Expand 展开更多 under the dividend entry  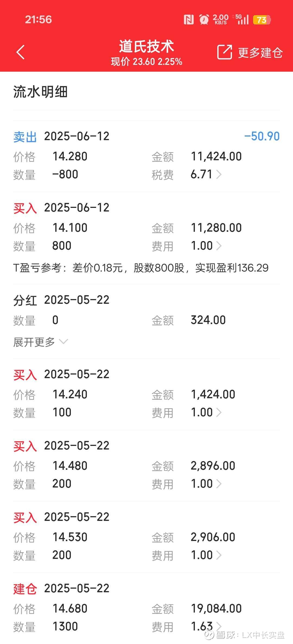41,342
